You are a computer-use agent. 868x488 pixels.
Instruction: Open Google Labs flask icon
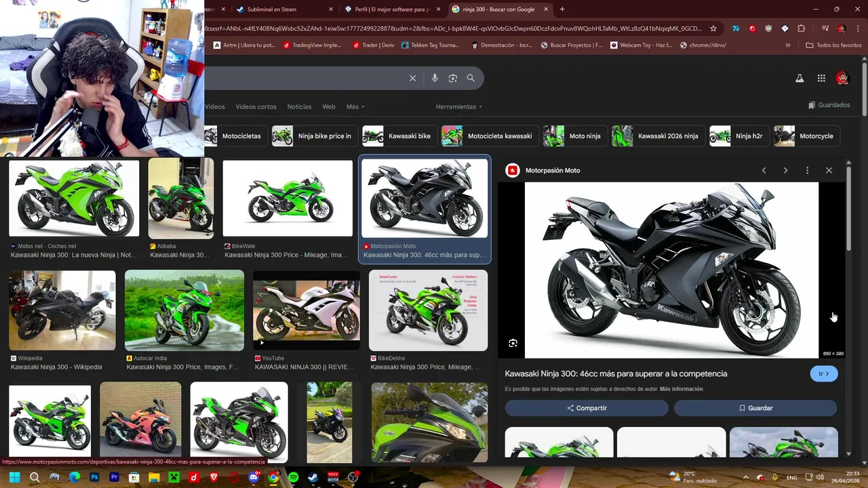[800, 78]
